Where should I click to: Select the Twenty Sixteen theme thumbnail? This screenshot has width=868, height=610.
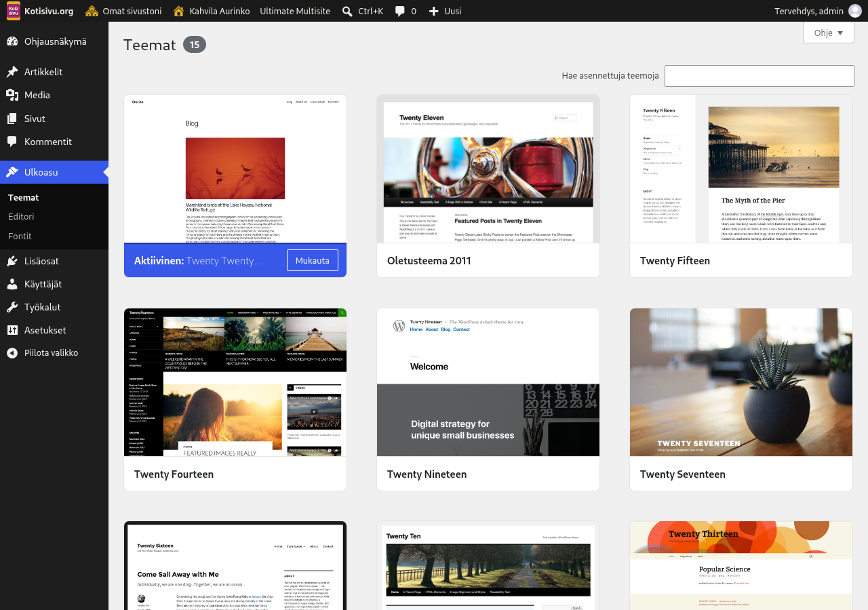tap(235, 566)
